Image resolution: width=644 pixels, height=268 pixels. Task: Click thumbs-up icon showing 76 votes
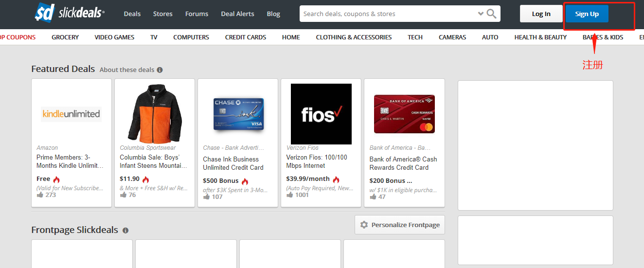(123, 195)
